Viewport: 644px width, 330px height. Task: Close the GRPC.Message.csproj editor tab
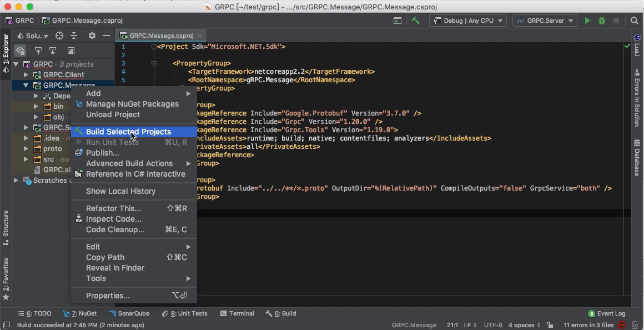[x=200, y=36]
